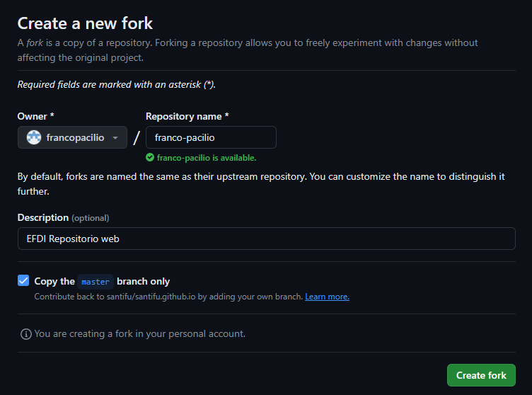Open the Owner dropdown showing francopacilio

point(72,137)
